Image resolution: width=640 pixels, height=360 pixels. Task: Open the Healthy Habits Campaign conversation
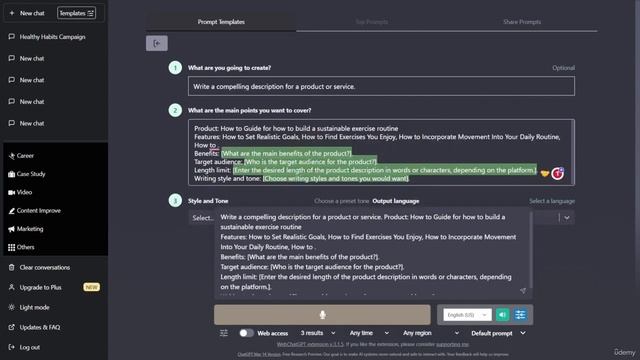pyautogui.click(x=47, y=37)
